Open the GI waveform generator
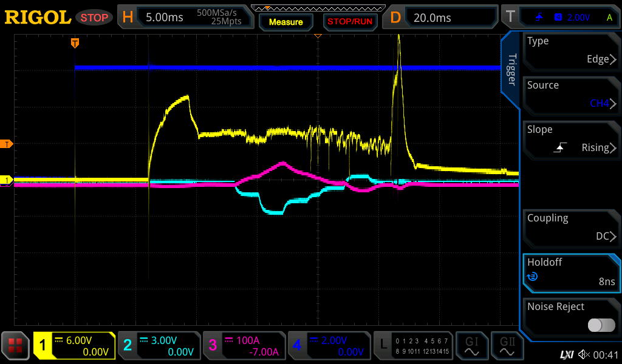 click(471, 346)
